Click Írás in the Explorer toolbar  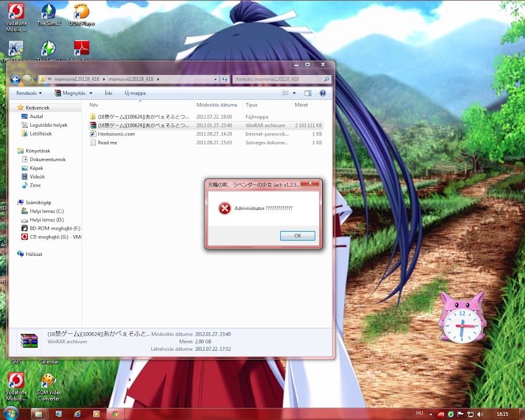tap(109, 93)
